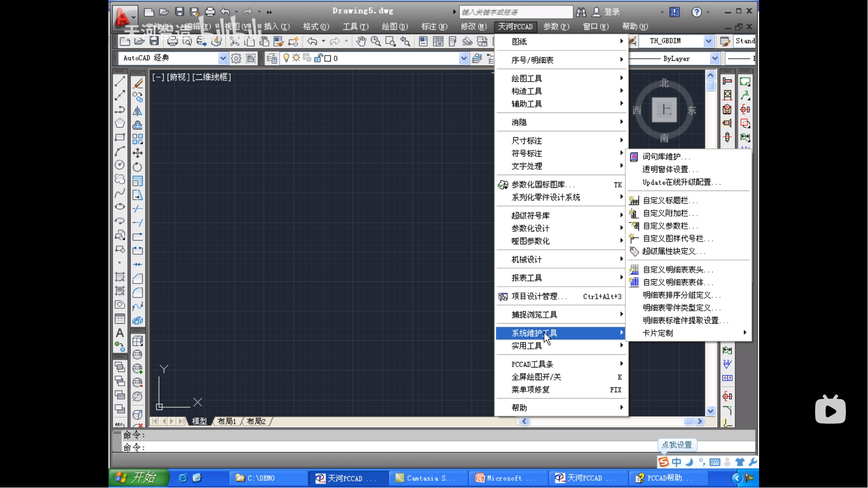Select the Line draw tool
The image size is (868, 488).
coord(120,82)
